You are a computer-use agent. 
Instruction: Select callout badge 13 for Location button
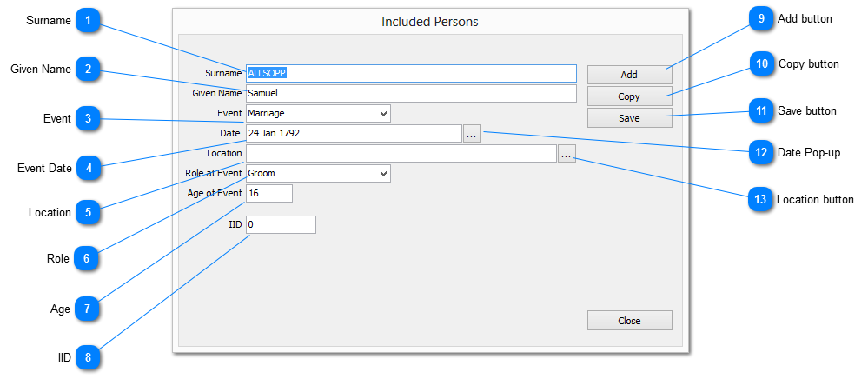tap(760, 200)
